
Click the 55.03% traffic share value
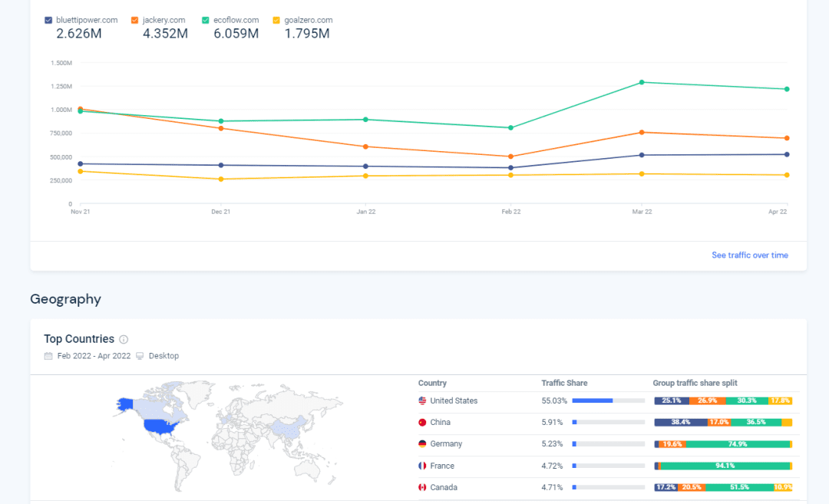pos(554,401)
